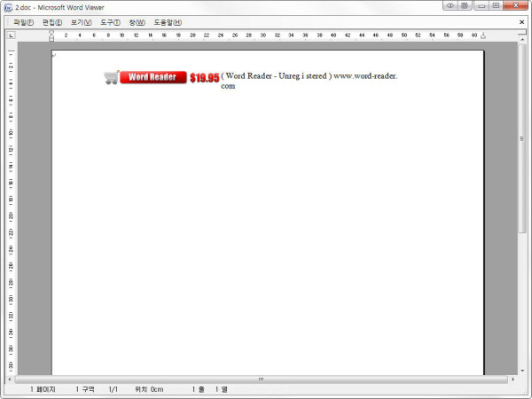This screenshot has height=399, width=532.
Task: Click the $19.95 price label
Action: pos(204,78)
